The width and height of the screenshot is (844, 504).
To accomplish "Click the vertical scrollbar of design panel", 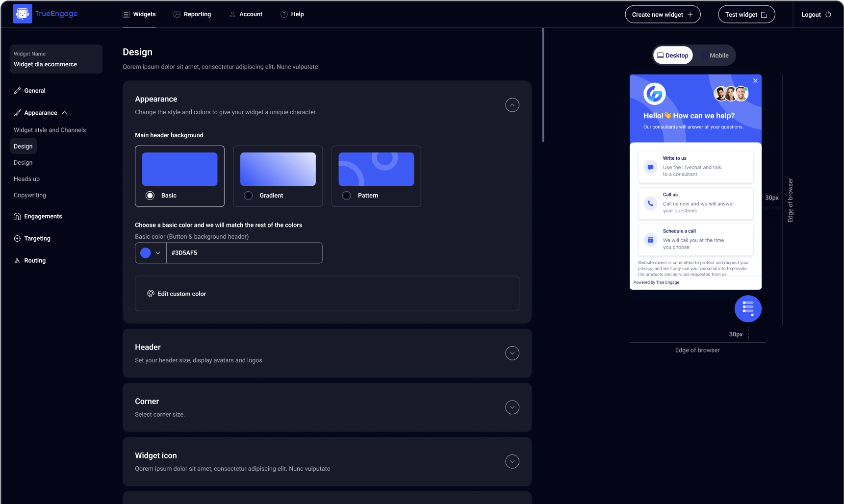I will click(x=543, y=85).
